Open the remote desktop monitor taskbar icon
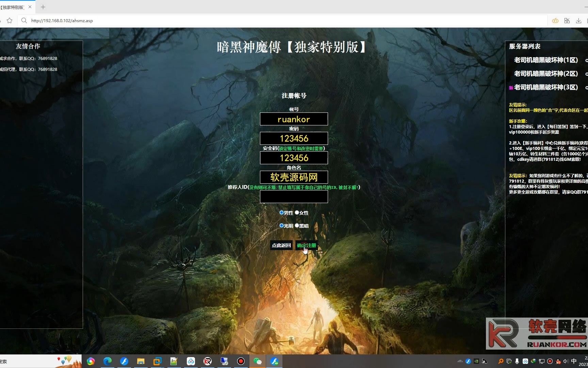The image size is (588, 368). point(224,361)
